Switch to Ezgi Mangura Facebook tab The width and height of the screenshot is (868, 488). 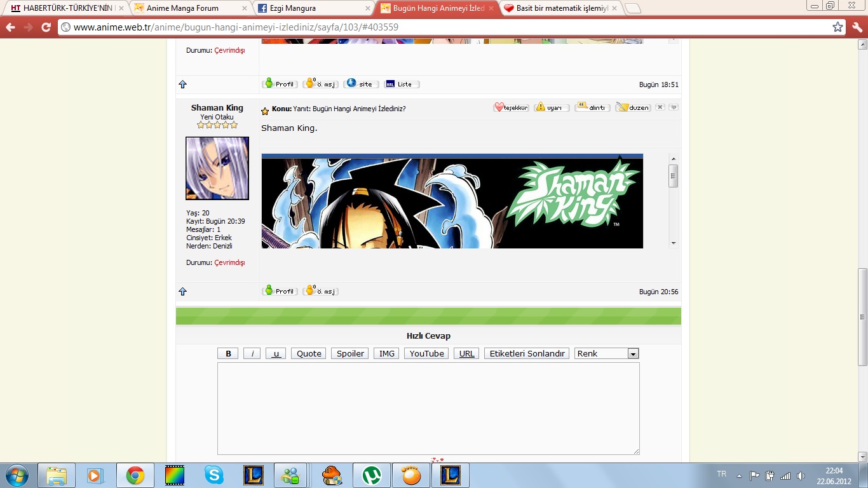(x=313, y=8)
